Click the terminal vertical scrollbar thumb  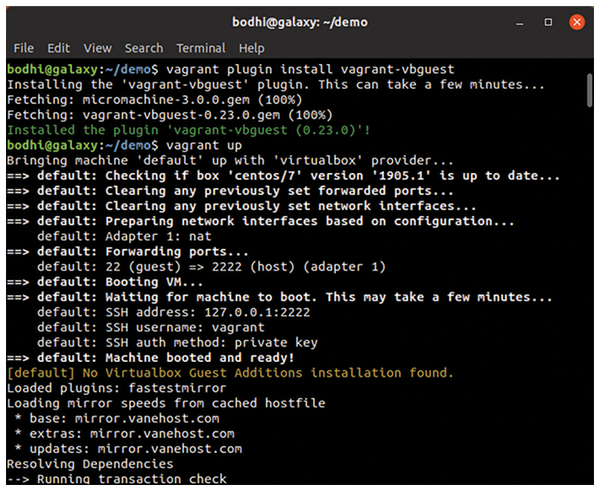pyautogui.click(x=590, y=91)
